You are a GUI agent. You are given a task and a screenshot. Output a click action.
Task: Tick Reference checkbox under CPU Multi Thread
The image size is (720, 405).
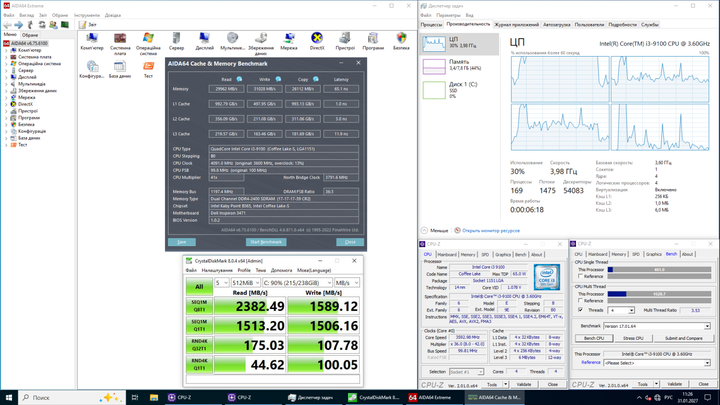point(580,301)
